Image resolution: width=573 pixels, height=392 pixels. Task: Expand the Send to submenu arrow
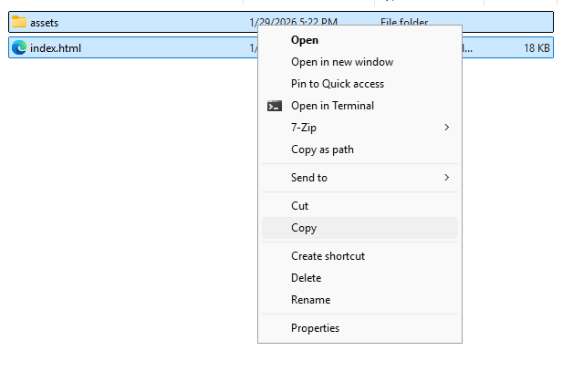pyautogui.click(x=446, y=178)
